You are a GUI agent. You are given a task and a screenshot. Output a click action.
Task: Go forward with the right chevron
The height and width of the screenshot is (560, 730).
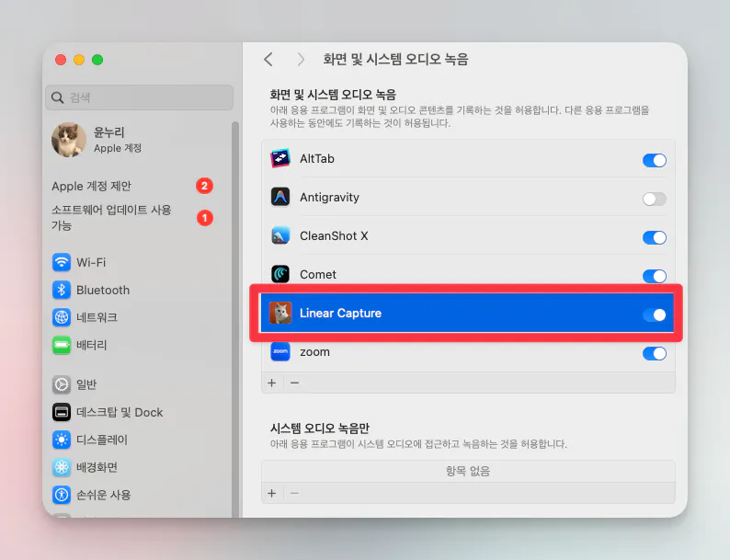[301, 59]
